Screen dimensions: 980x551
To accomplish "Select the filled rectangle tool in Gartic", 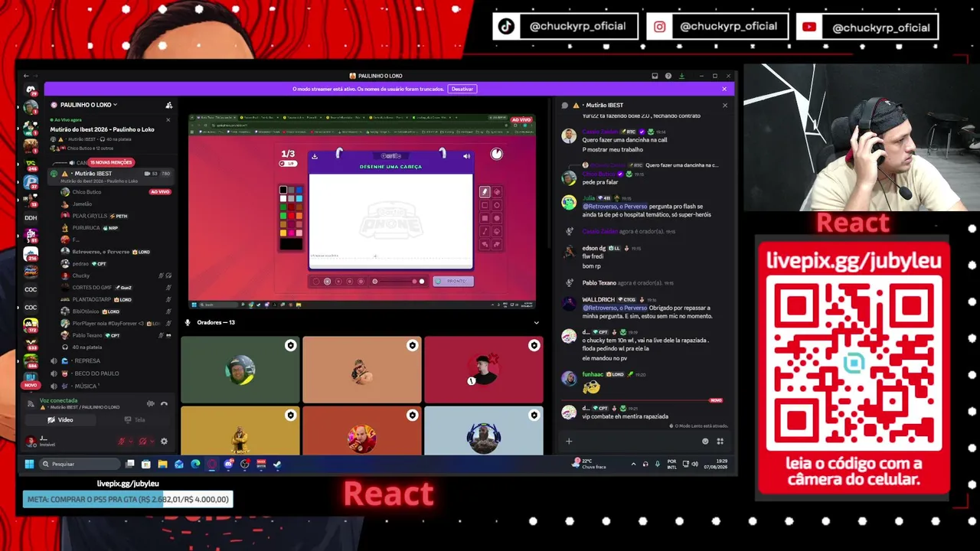I will 485,218.
